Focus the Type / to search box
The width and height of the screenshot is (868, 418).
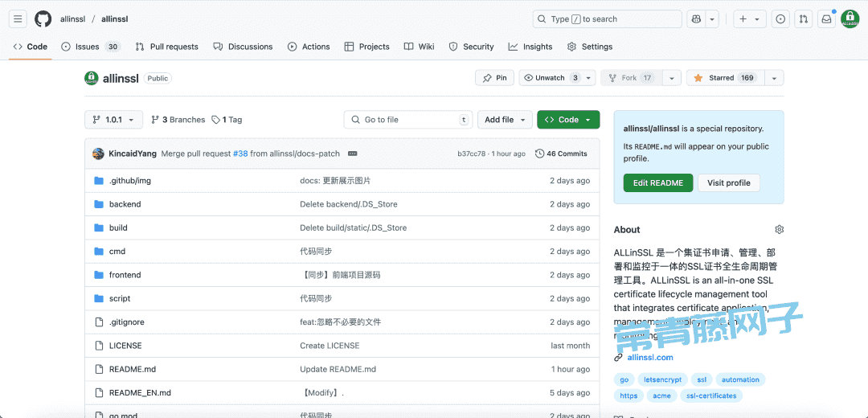pos(608,18)
